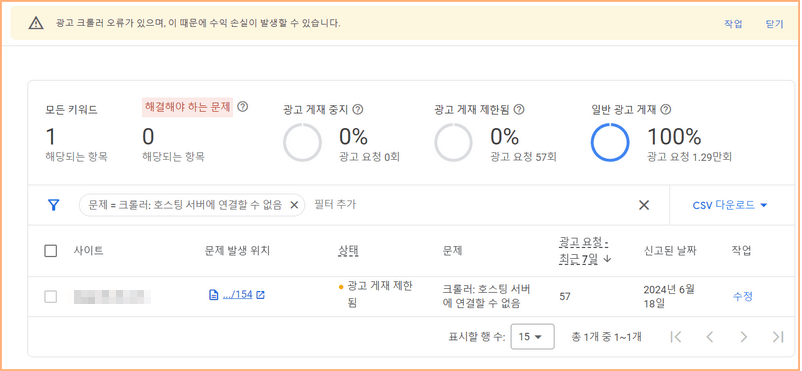
Task: Open help icon next to 해결해야 하는 문제
Action: 243,107
